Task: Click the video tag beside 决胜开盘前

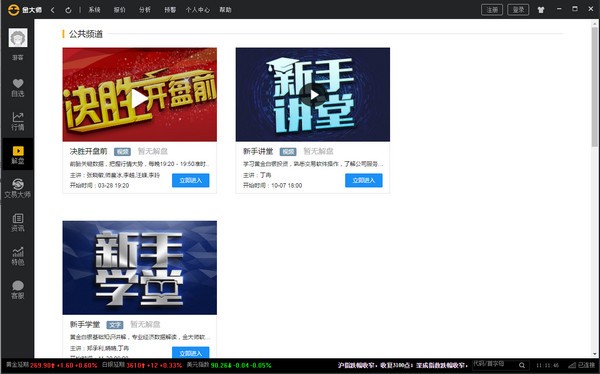Action: pos(122,152)
